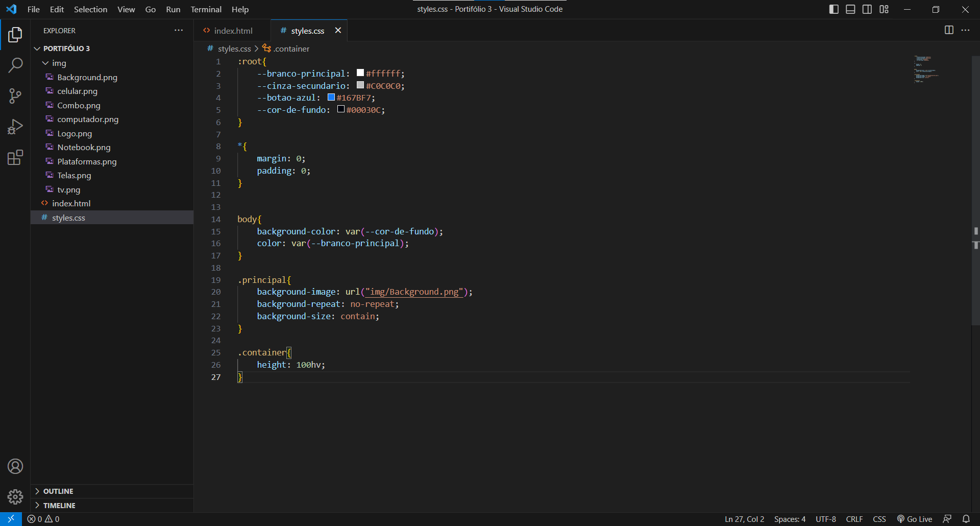The width and height of the screenshot is (980, 526).
Task: Switch to the index.html tab
Action: click(x=232, y=31)
